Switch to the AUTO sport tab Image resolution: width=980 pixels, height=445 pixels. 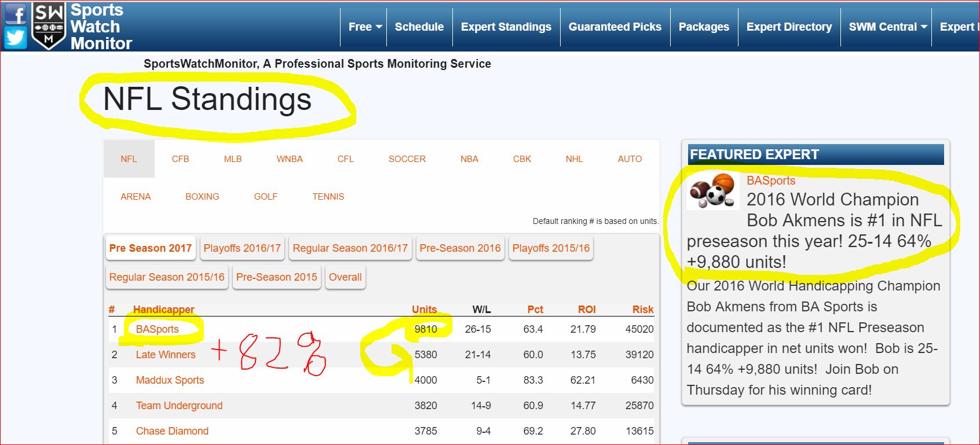[x=630, y=159]
